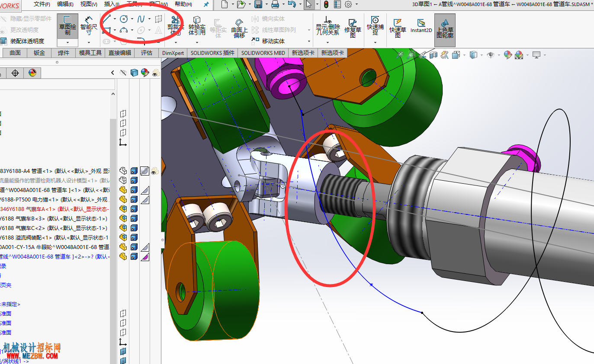Viewport: 594px width, 364px height.
Task: Click the 修复草图 repair sketch tool
Action: pyautogui.click(x=353, y=28)
